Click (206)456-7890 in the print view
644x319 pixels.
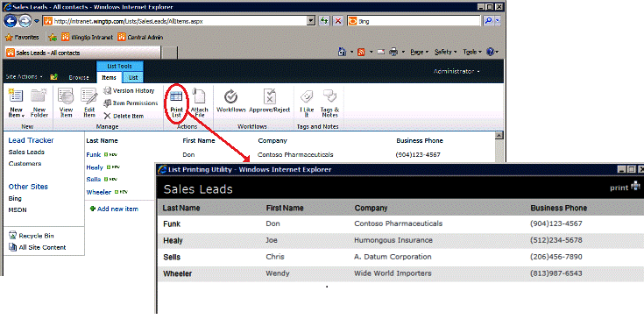point(556,257)
